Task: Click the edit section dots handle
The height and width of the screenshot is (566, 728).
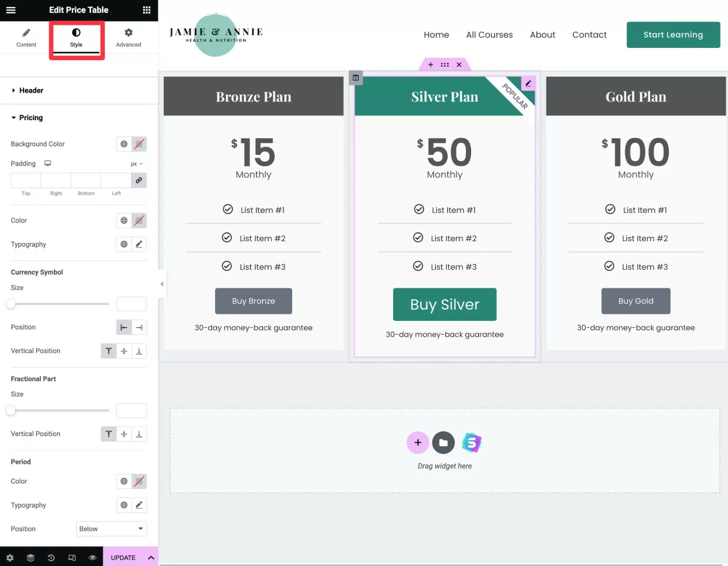Action: click(x=445, y=65)
